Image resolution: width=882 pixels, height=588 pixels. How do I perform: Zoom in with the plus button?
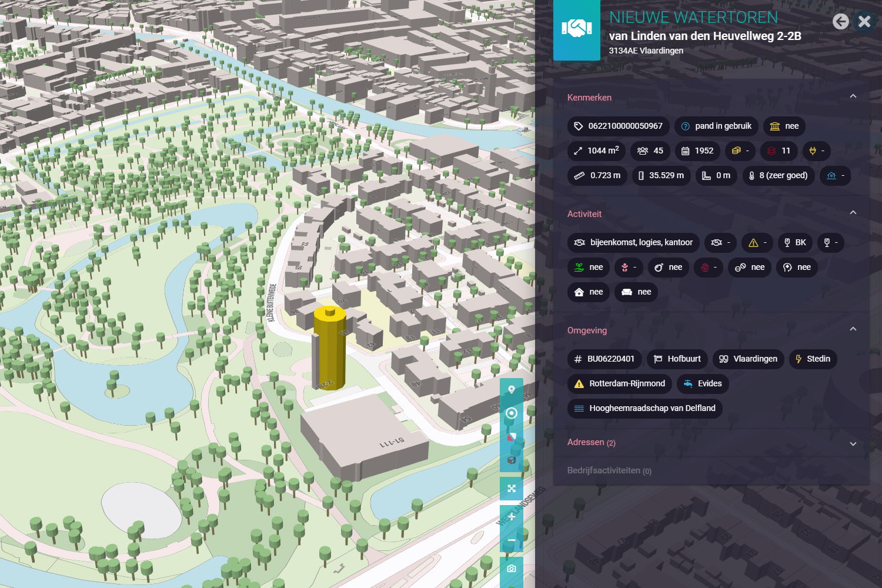click(512, 517)
